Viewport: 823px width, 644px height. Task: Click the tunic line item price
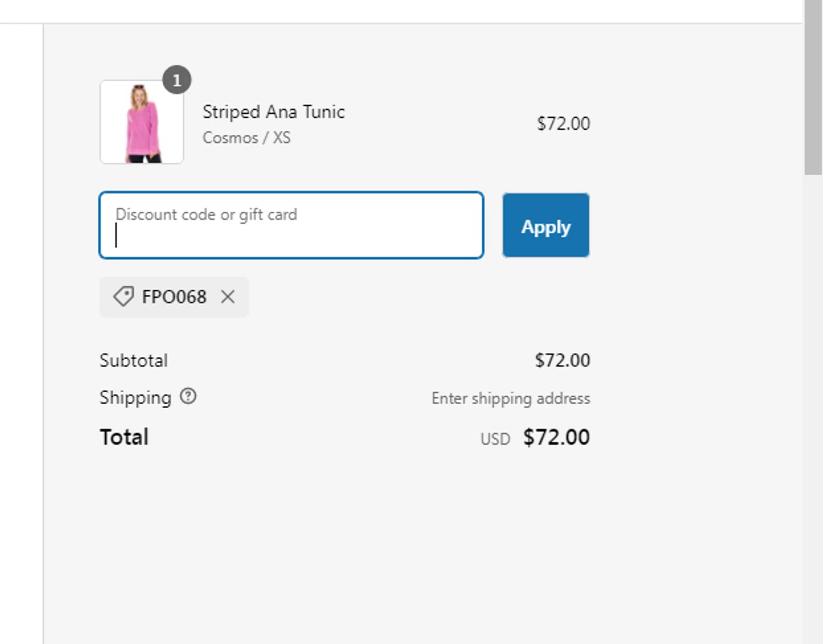click(563, 123)
